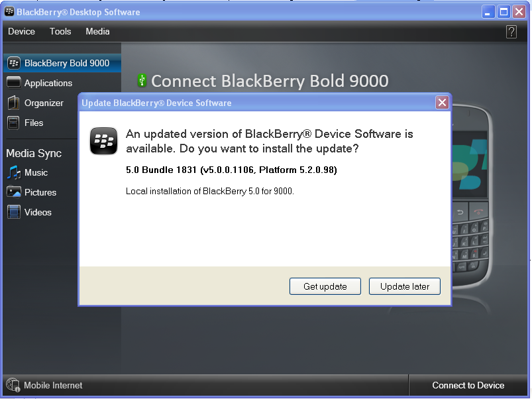Screen dimensions: 532x399
Task: Click the BlackBerry logo in the update dialog
Action: tap(103, 141)
